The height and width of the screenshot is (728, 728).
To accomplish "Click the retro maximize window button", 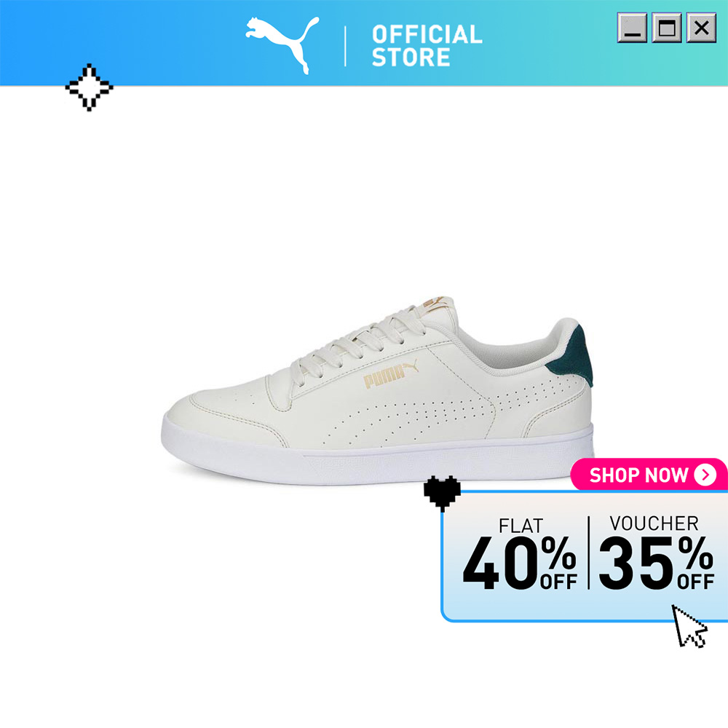I will pos(667,28).
